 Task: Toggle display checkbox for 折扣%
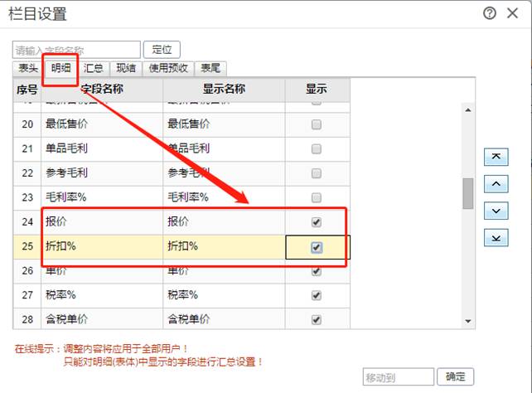(x=317, y=247)
